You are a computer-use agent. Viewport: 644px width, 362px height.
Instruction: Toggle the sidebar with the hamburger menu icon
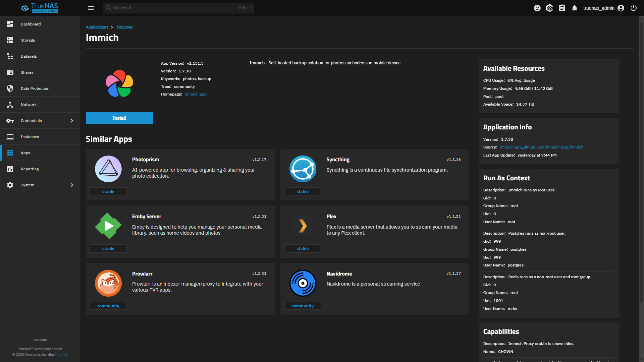click(x=91, y=8)
